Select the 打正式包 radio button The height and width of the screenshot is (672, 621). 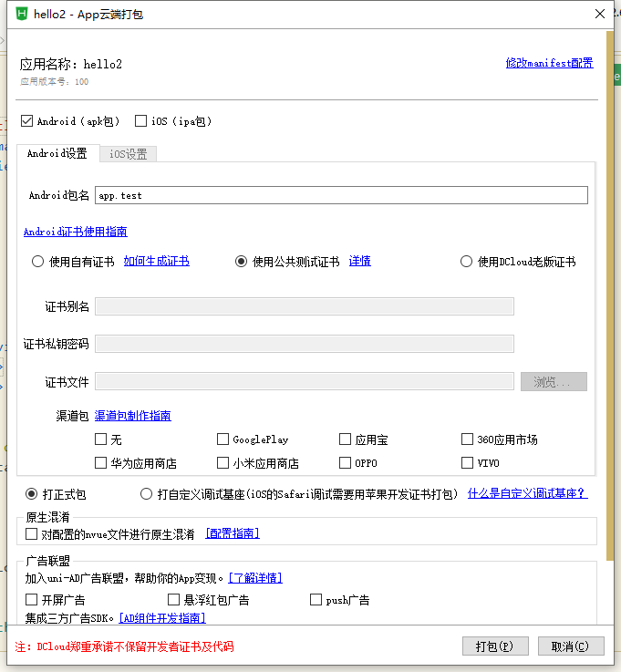point(31,494)
